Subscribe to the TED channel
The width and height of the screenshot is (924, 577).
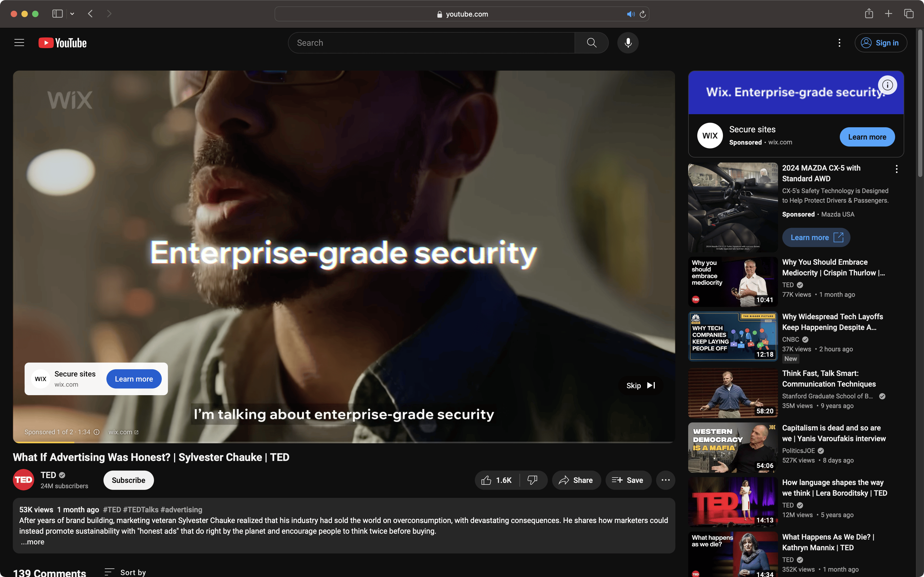129,480
